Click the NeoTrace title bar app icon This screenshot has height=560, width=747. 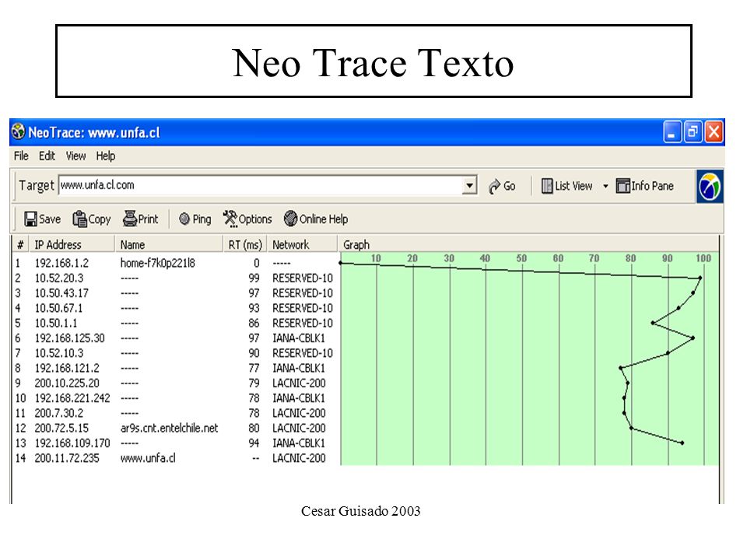coord(19,131)
